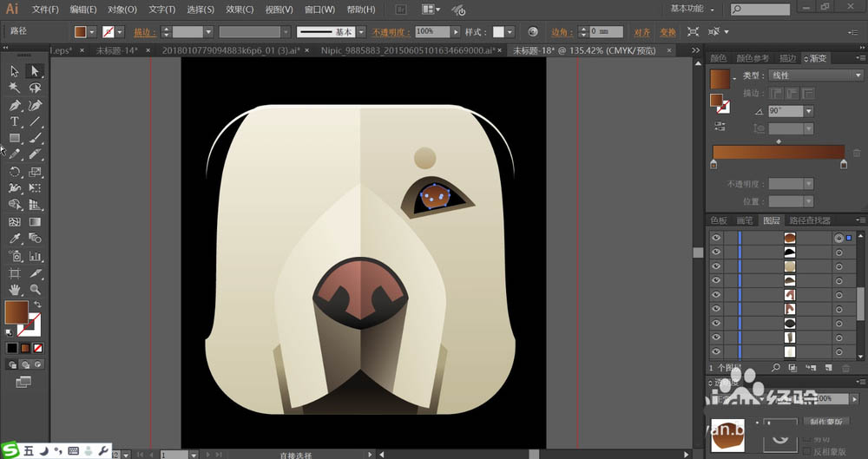Select the Column Graph tool

[x=35, y=256]
